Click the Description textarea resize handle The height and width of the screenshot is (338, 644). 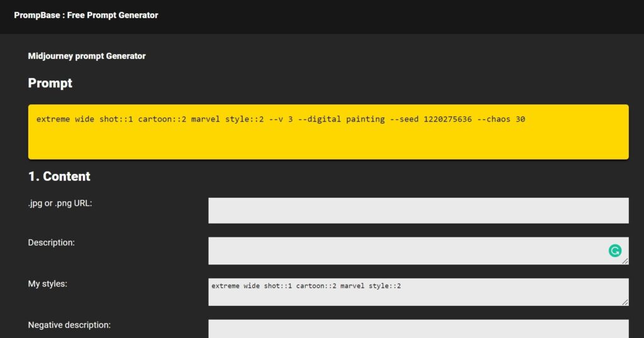[x=625, y=261]
